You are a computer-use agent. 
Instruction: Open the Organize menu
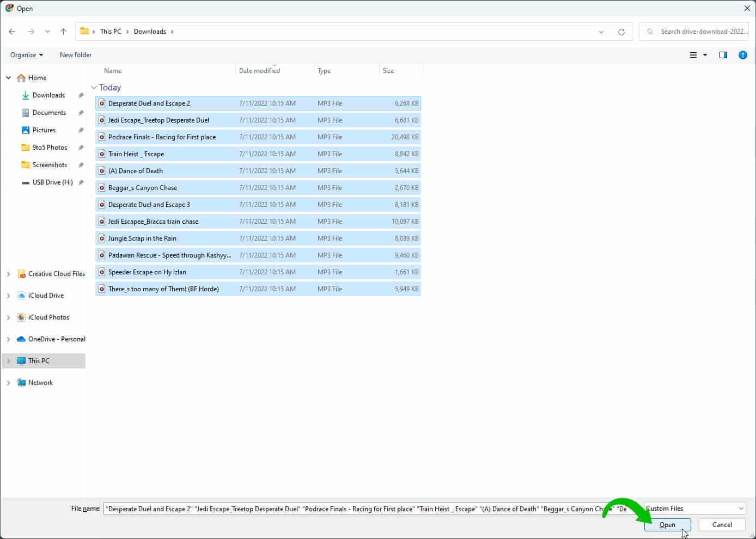[x=26, y=54]
